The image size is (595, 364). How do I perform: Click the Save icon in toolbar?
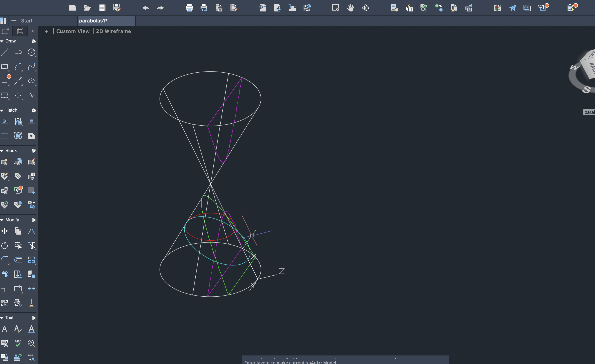[102, 8]
